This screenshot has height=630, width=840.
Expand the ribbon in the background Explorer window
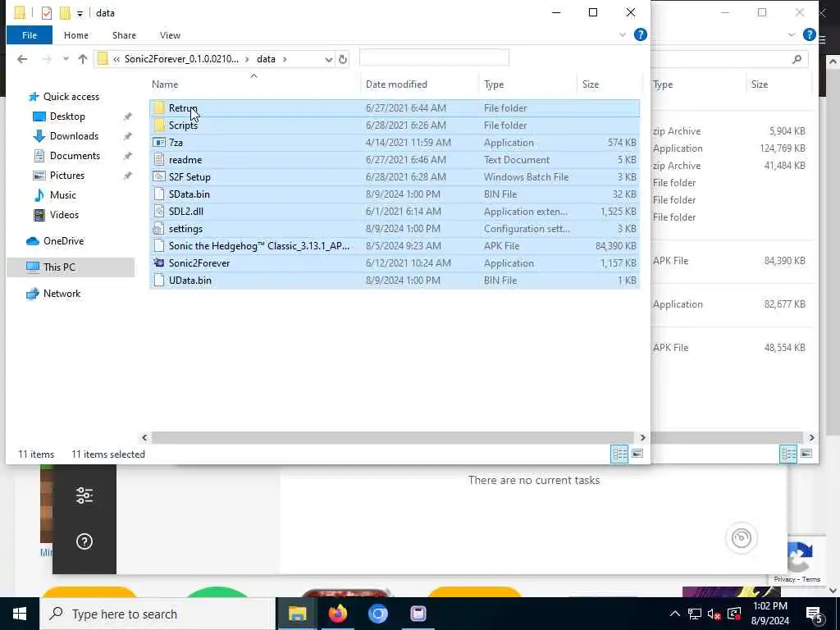(x=792, y=34)
